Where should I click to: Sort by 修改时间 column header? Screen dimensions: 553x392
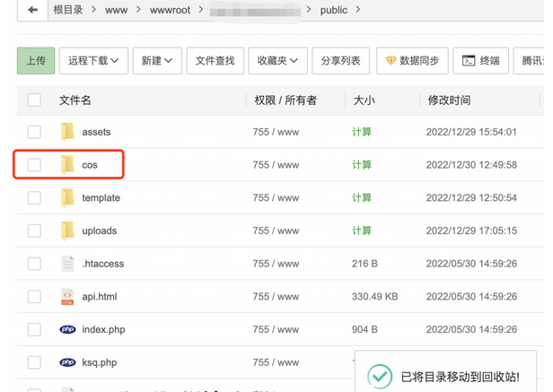click(449, 100)
